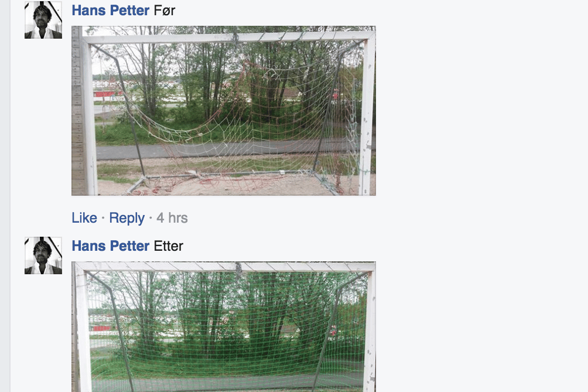This screenshot has width=588, height=392.
Task: Select the word Før in the comment
Action: pos(165,11)
